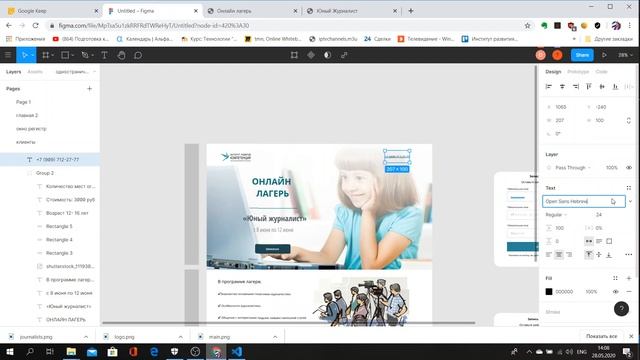Switch to Google Keep browser tab

[52, 11]
